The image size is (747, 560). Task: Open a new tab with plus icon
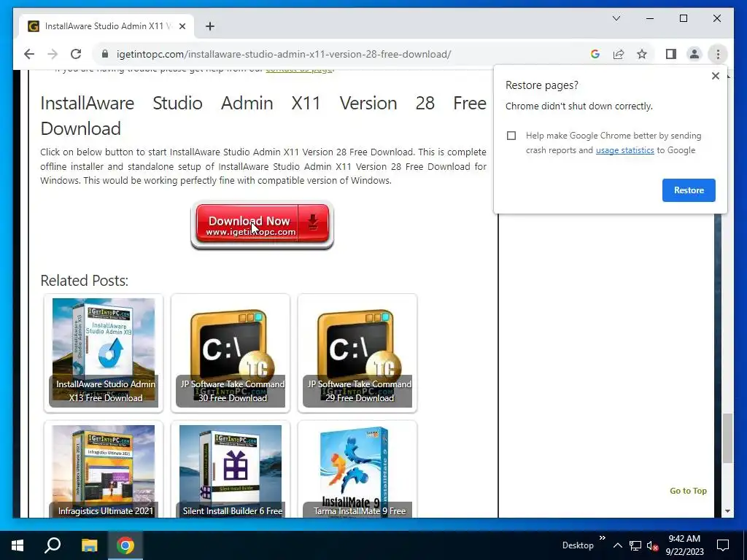(210, 26)
